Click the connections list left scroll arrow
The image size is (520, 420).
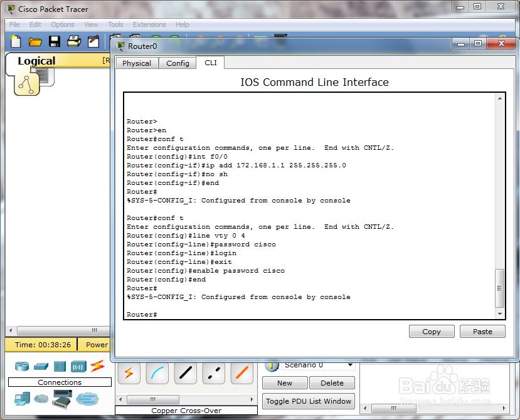coord(120,399)
